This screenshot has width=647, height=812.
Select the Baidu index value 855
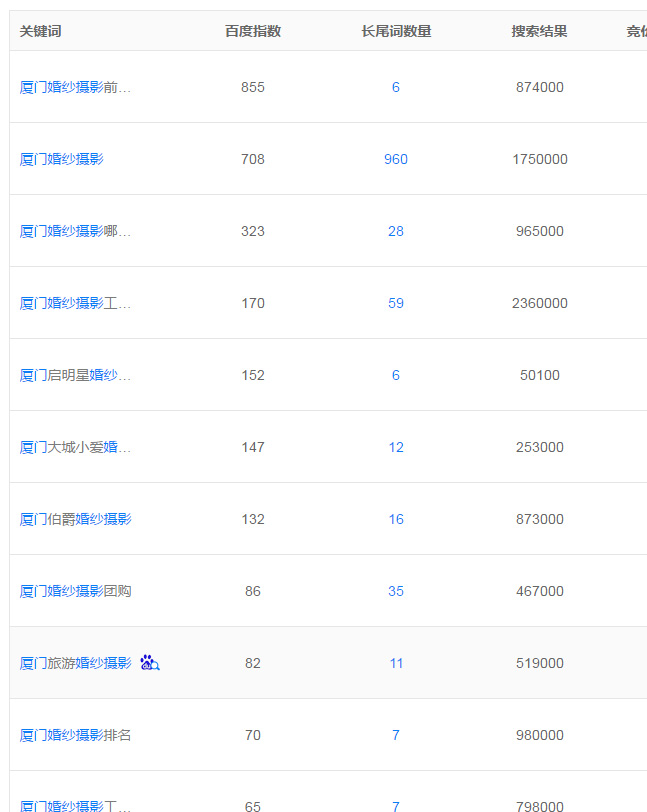[253, 87]
